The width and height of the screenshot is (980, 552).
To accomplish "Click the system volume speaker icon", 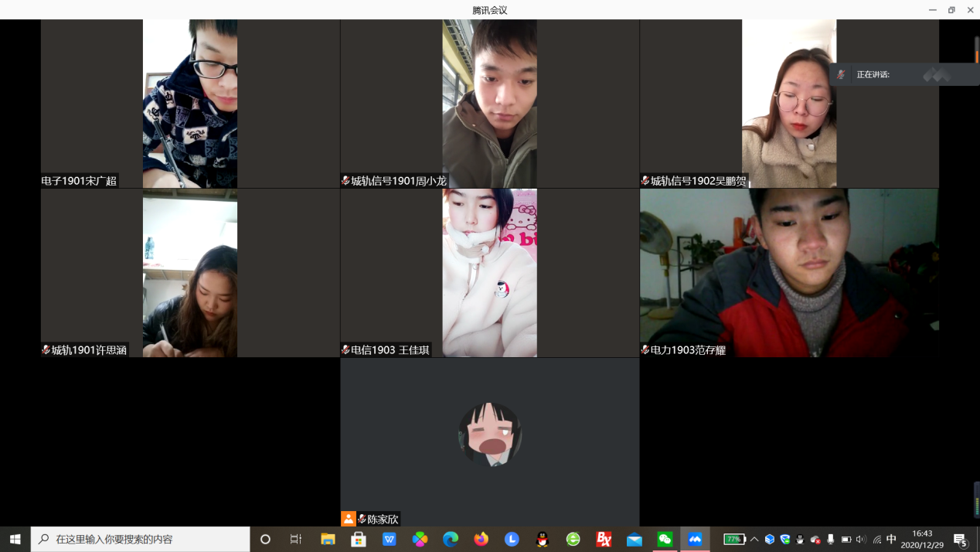I will click(x=861, y=539).
